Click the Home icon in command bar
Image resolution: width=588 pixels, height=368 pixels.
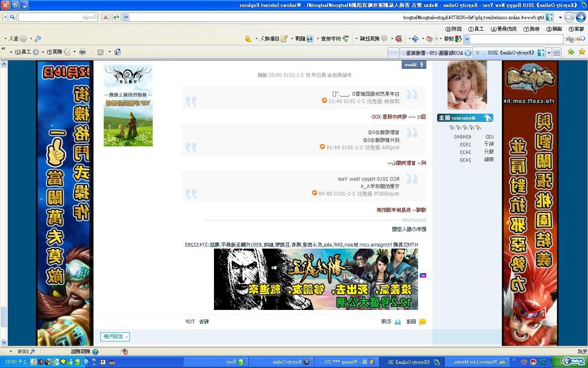coord(118,52)
